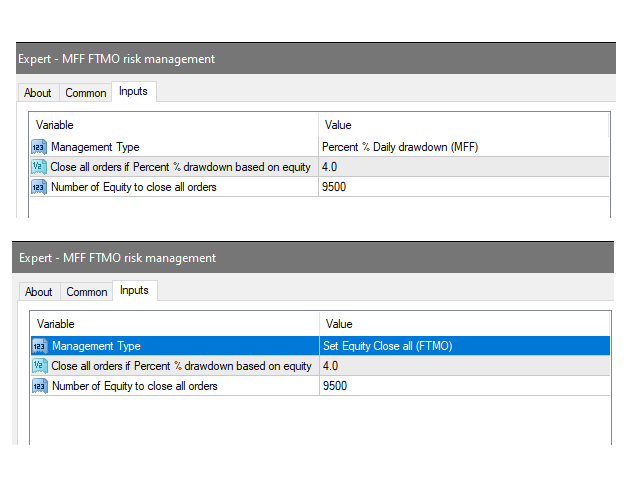Image resolution: width=640 pixels, height=480 pixels.
Task: Click Number of Equity row icon in bottom window
Action: pos(40,386)
